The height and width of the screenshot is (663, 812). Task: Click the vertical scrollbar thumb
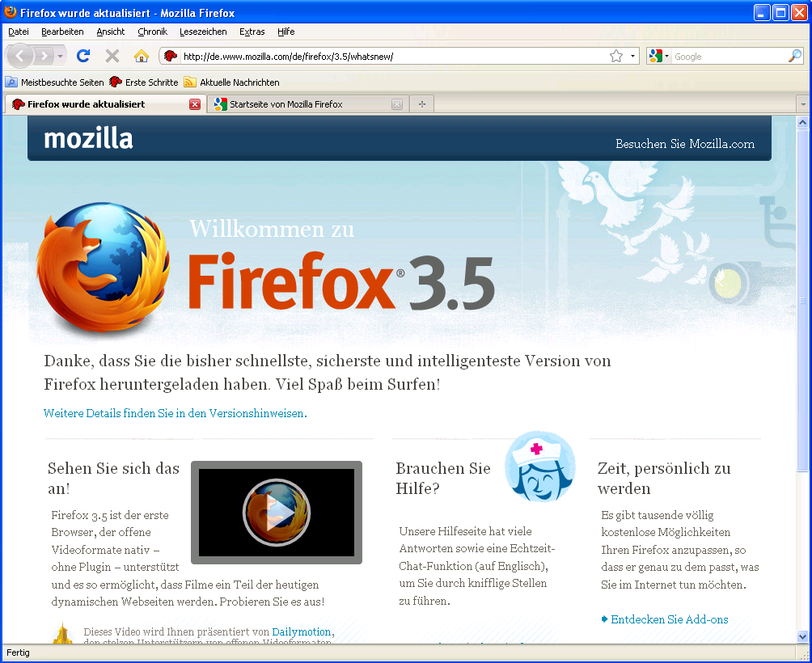(802, 300)
